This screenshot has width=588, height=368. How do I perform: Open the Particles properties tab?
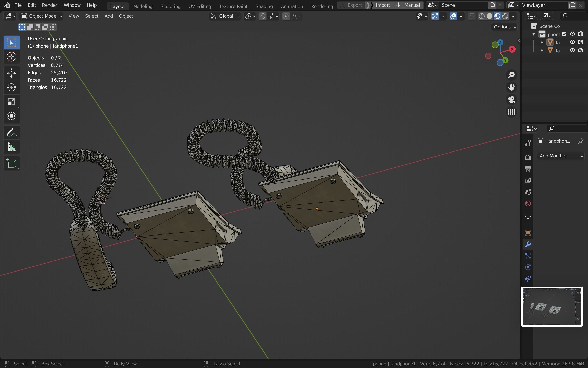point(528,256)
